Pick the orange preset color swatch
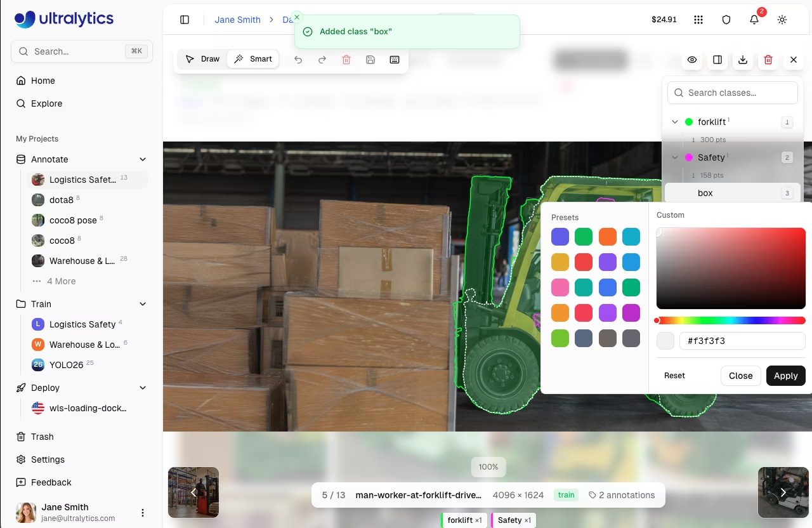The width and height of the screenshot is (812, 528). click(x=608, y=237)
